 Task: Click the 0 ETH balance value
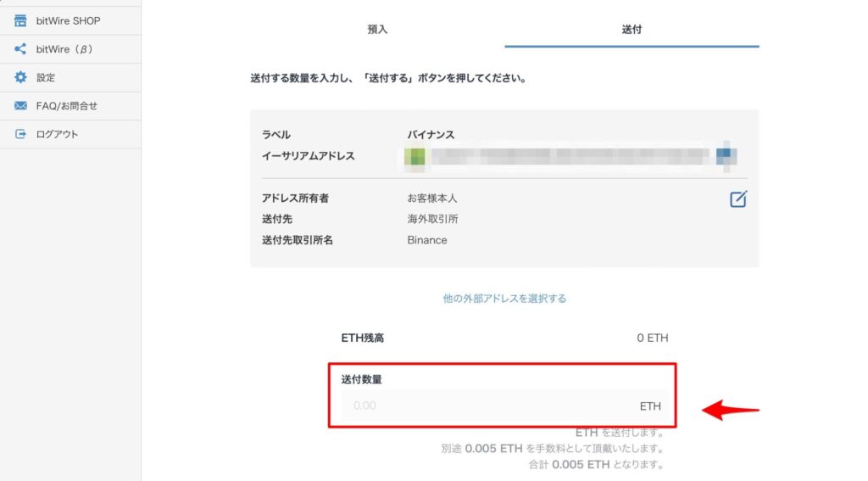[653, 338]
